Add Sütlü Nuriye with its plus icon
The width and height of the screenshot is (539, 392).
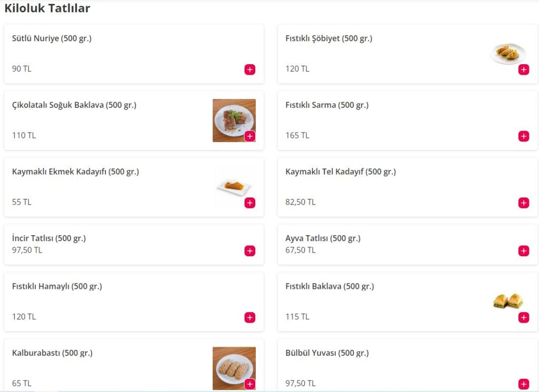tap(249, 69)
